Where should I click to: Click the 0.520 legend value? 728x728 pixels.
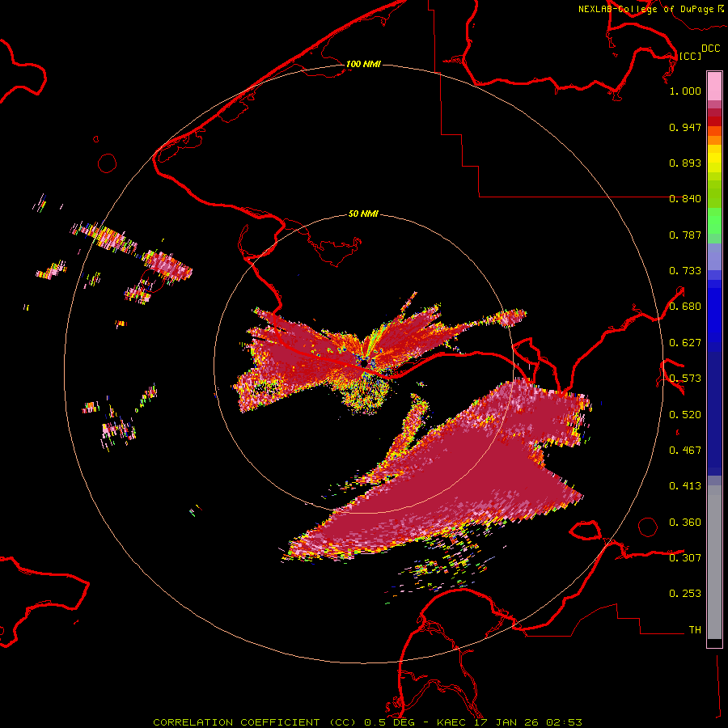(x=685, y=415)
